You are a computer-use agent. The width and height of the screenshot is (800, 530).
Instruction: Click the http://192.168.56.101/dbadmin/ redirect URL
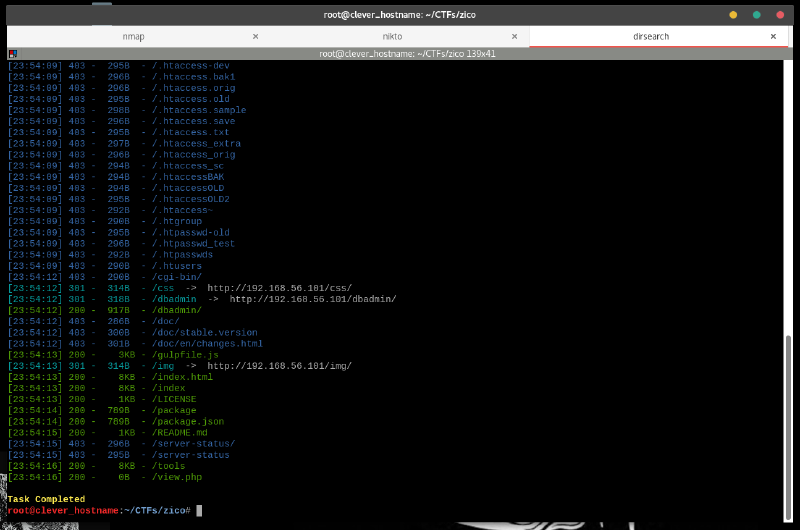tap(312, 299)
